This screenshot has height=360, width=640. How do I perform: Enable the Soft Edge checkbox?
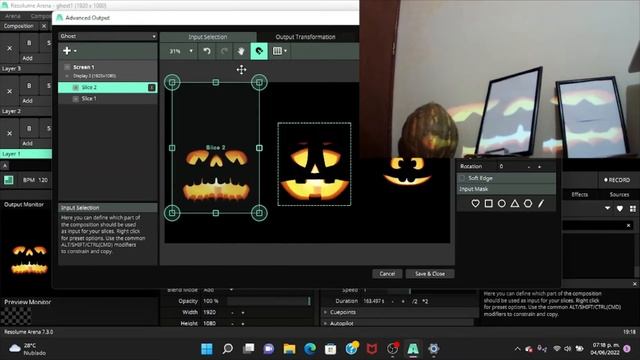pyautogui.click(x=462, y=178)
